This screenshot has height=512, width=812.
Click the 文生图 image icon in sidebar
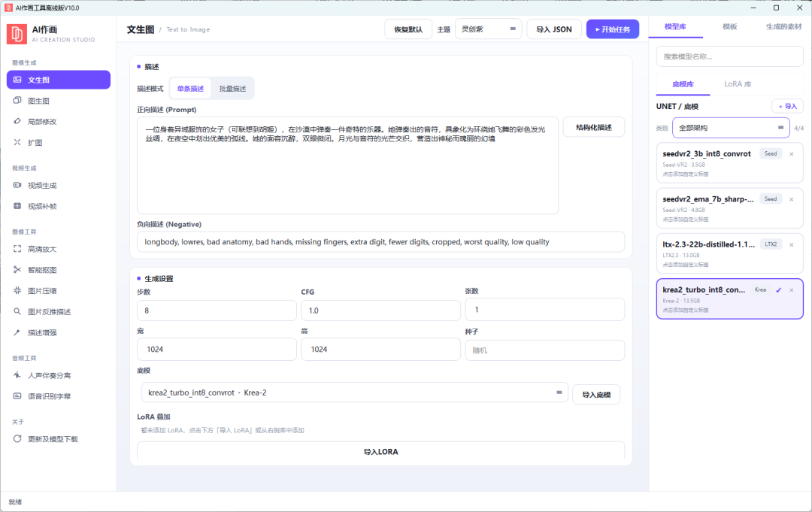click(17, 80)
